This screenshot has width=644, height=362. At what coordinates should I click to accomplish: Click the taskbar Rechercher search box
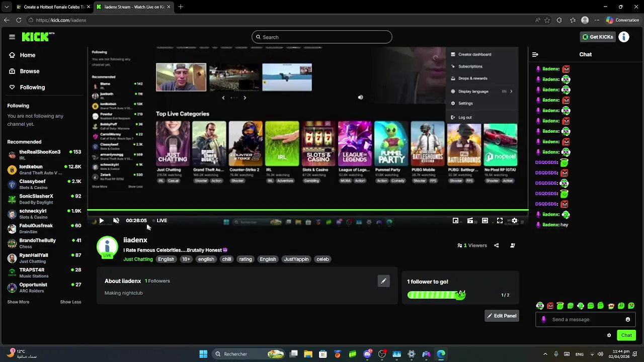249,354
